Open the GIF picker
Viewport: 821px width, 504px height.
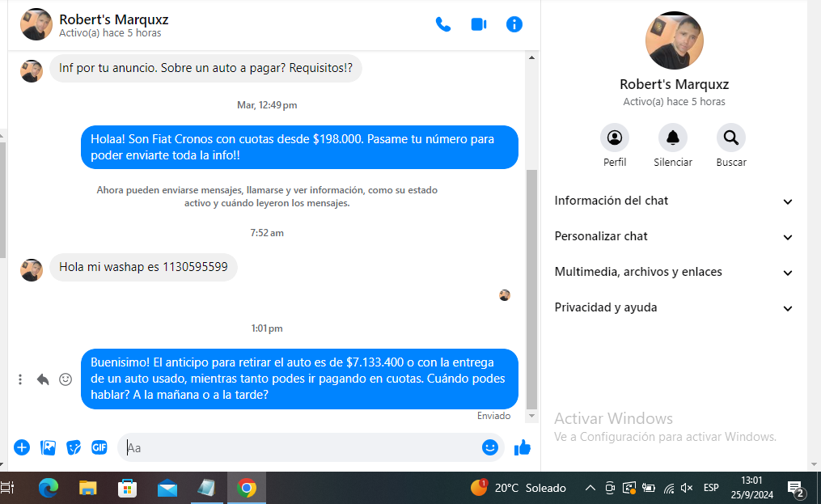pyautogui.click(x=99, y=447)
